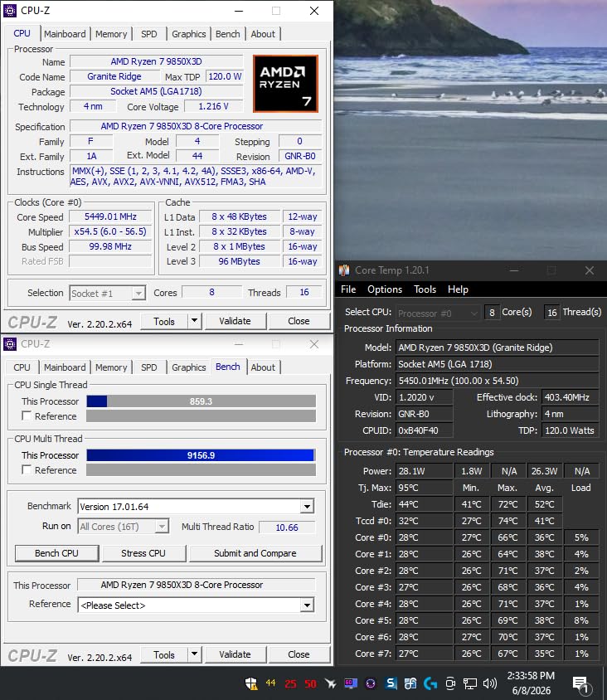The width and height of the screenshot is (607, 700).
Task: Open Socket #1 selection dropdown
Action: (108, 293)
